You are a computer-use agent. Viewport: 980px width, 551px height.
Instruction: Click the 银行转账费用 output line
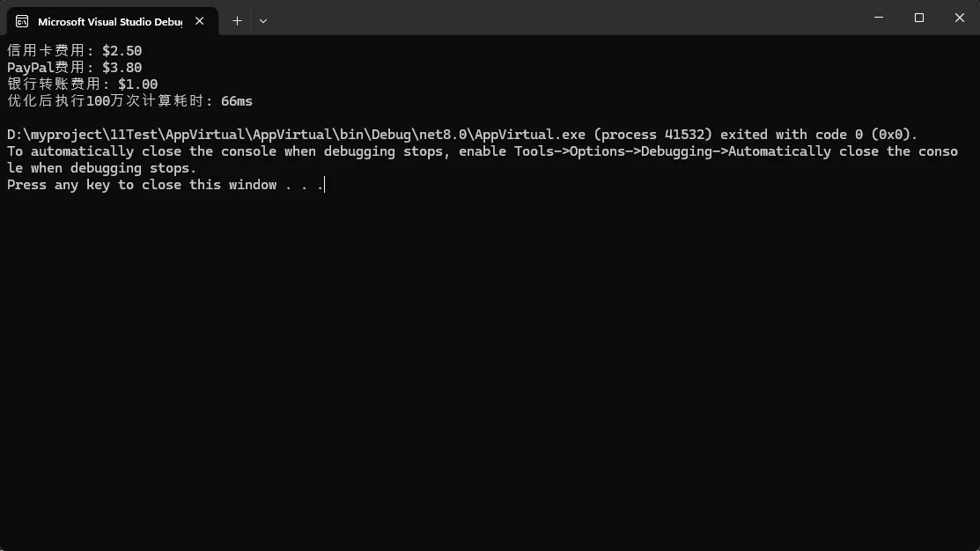click(x=82, y=84)
